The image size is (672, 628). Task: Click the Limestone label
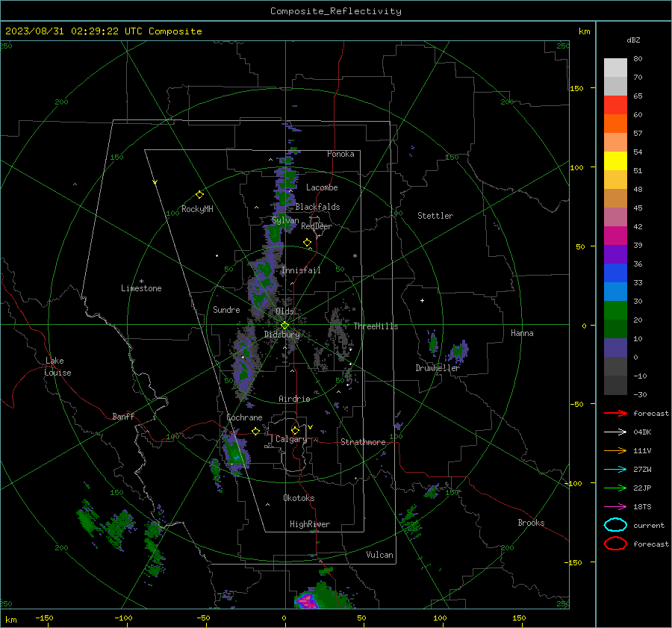[x=141, y=288]
